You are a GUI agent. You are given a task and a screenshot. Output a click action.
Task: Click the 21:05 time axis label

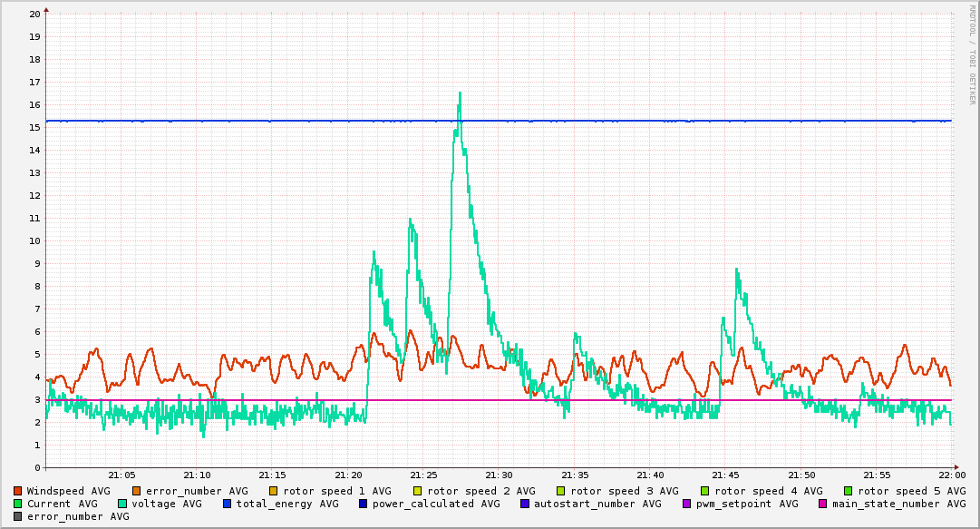pyautogui.click(x=121, y=475)
